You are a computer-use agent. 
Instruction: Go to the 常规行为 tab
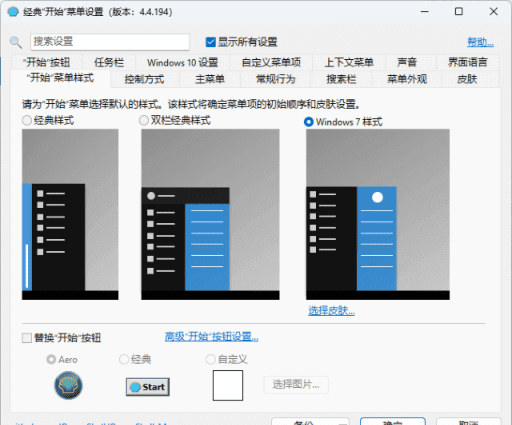tap(276, 79)
